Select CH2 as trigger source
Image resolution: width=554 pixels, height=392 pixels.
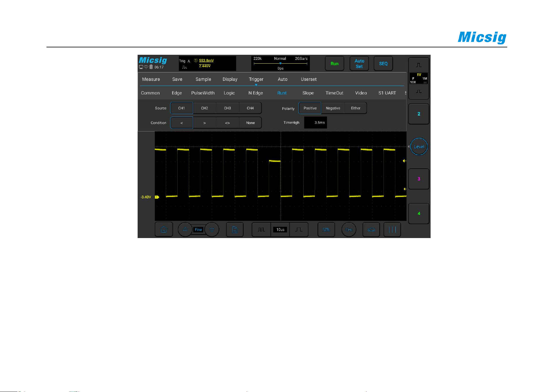[204, 108]
